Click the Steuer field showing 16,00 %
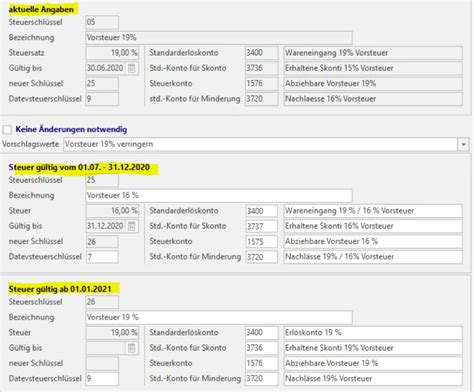 (112, 211)
